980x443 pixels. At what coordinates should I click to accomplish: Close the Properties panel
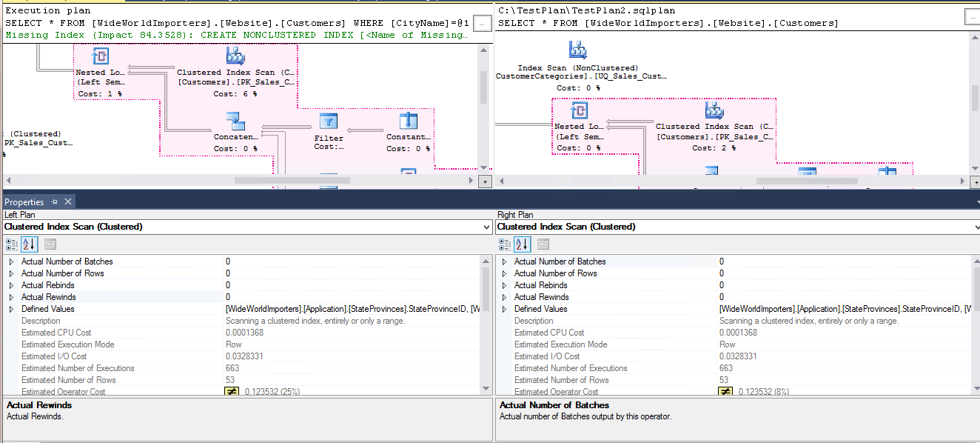pos(68,202)
